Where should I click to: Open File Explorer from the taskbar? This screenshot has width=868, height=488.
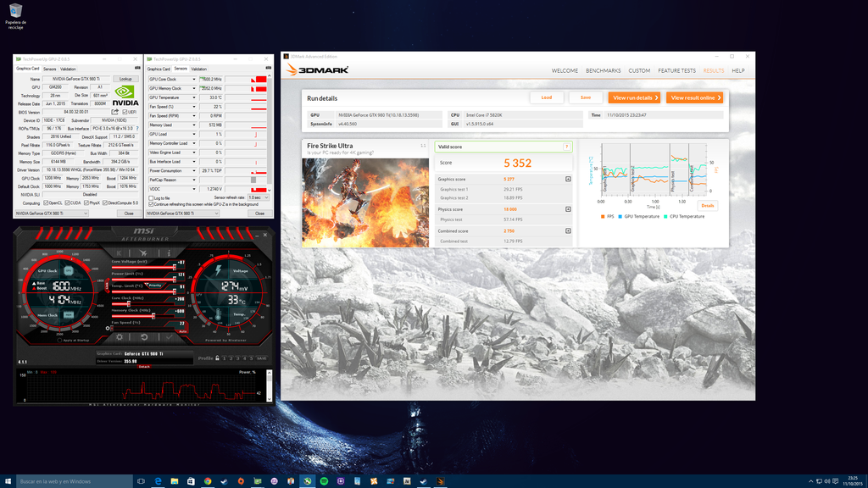click(175, 481)
